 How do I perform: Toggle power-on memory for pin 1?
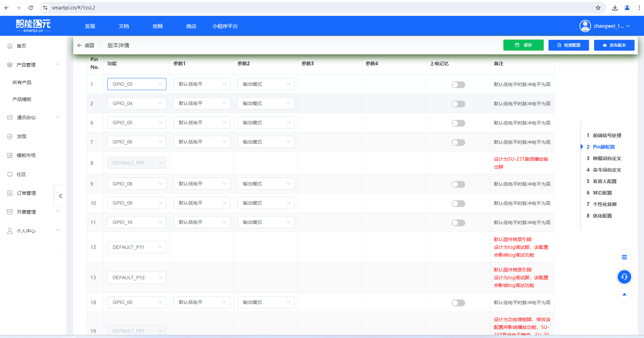click(458, 85)
